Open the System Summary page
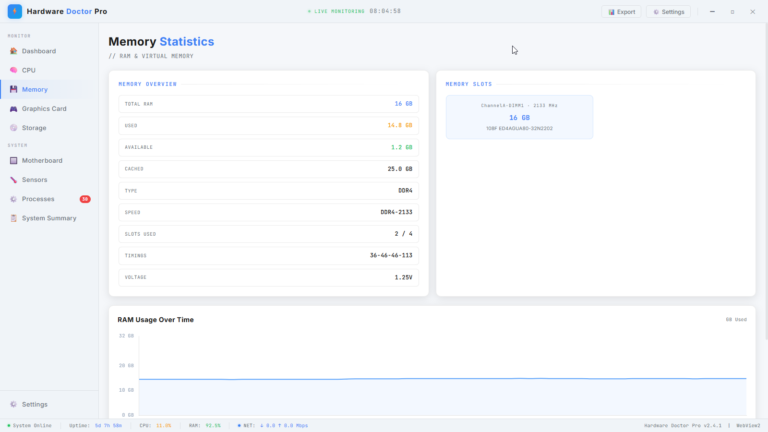Viewport: 768px width, 432px height. 49,218
